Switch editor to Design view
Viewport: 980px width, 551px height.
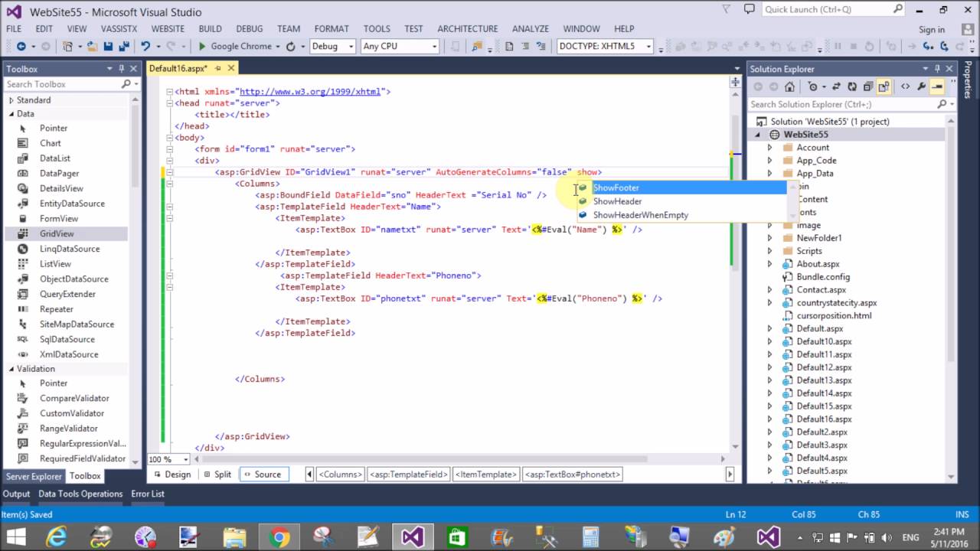[x=171, y=474]
